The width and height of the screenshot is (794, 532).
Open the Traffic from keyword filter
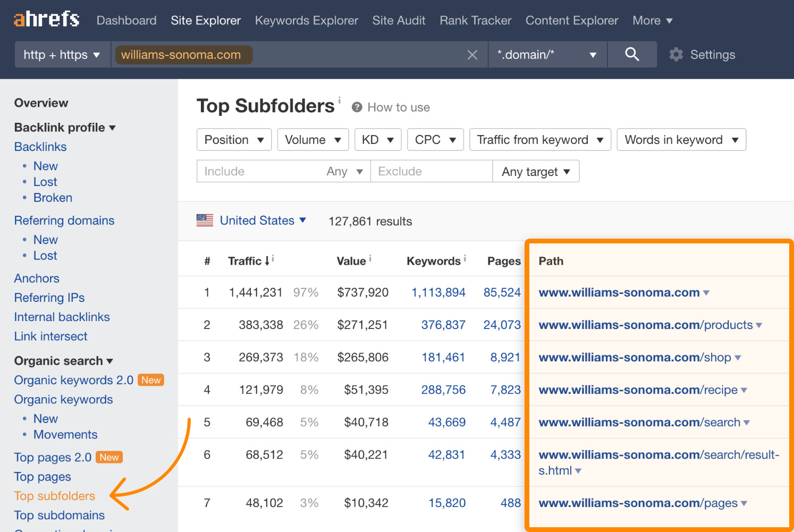(539, 140)
